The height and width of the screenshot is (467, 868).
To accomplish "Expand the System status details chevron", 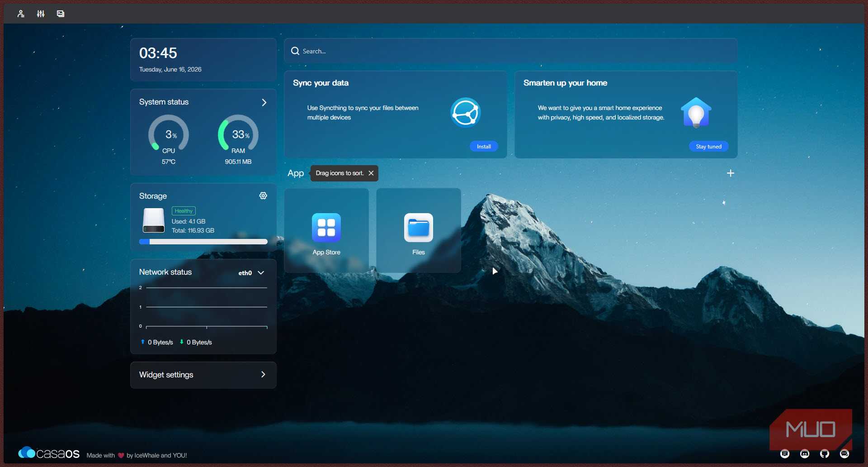I will (264, 102).
